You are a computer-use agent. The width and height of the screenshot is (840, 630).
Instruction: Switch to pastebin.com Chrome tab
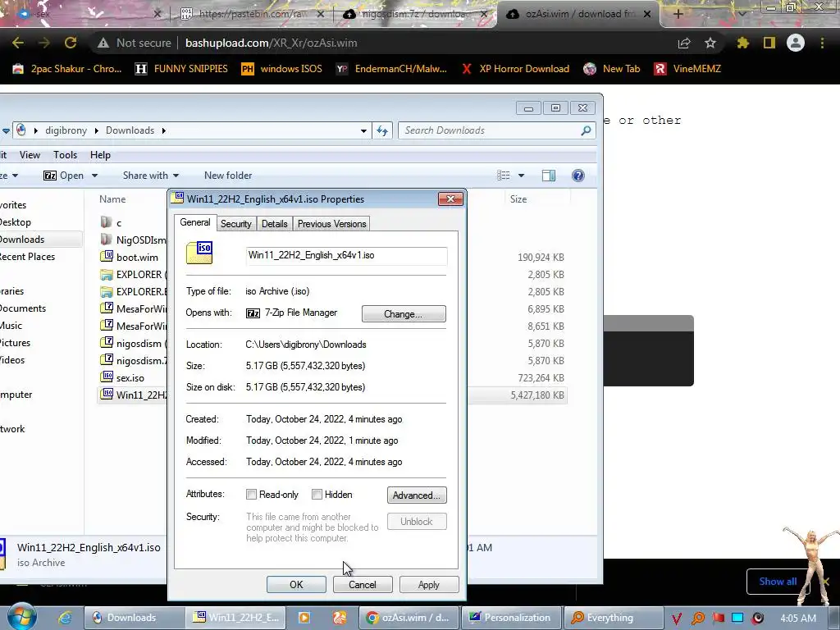(x=251, y=14)
